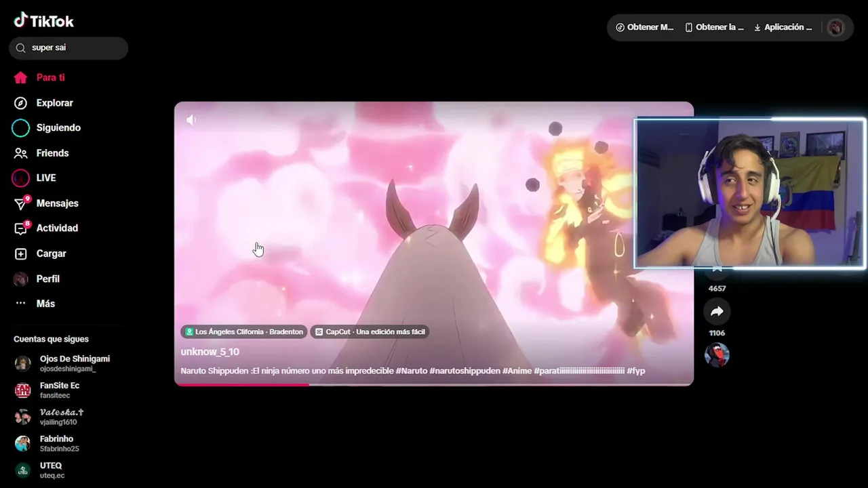Click the CapCut edición más fácil tag
868x488 pixels.
pos(370,331)
